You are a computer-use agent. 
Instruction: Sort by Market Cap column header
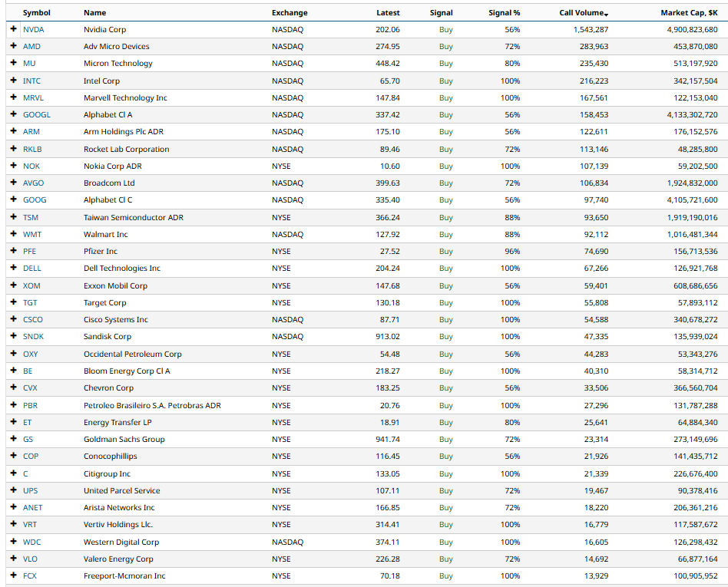(x=689, y=12)
